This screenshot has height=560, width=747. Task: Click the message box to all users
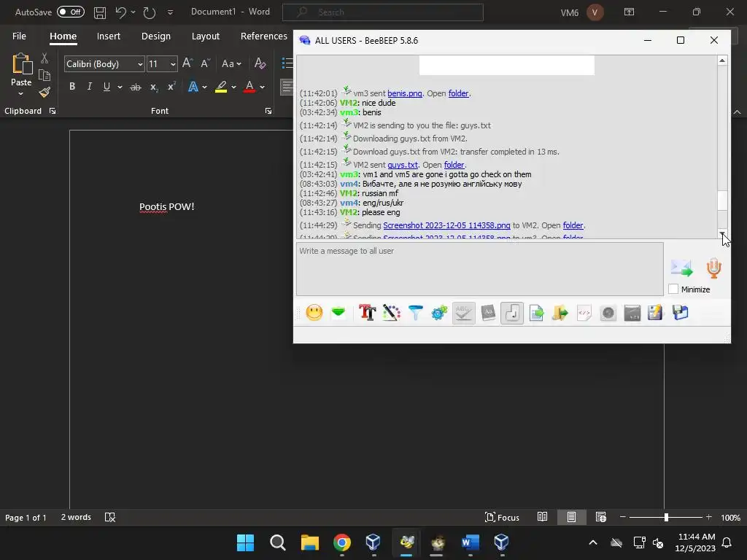point(480,269)
